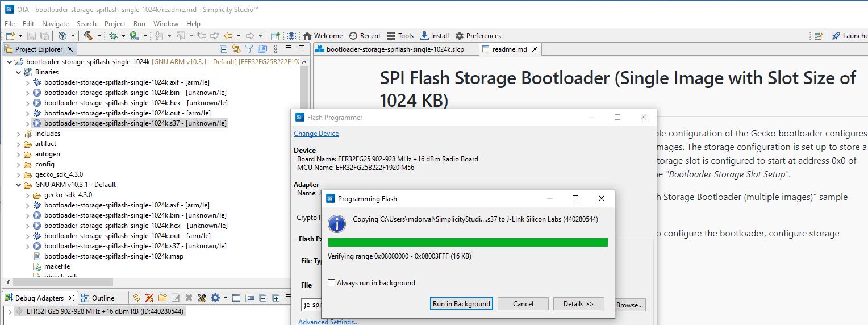Image resolution: width=868 pixels, height=325 pixels.
Task: Select the readme.md editor tab
Action: click(510, 49)
